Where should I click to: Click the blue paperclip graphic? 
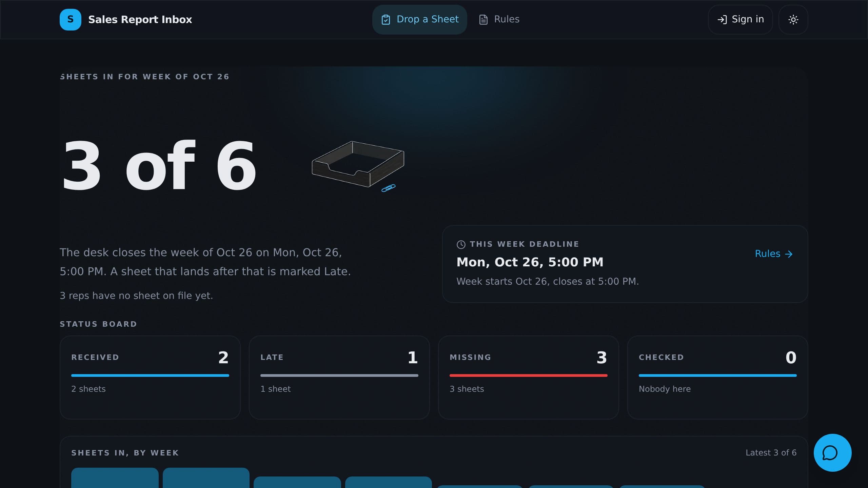(x=388, y=188)
